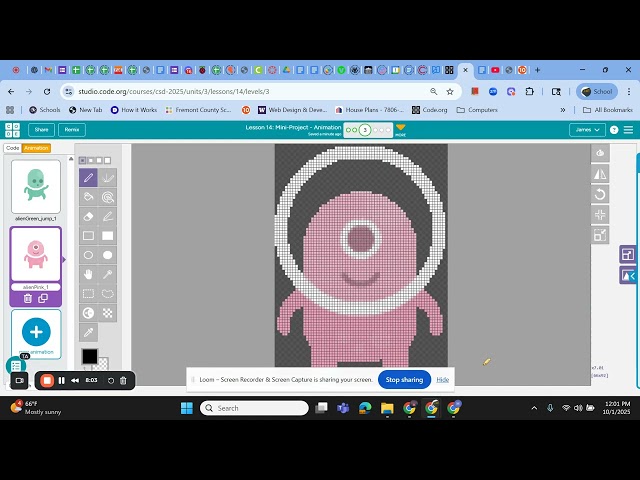Select the alienPink_1 animation thumbnail

pyautogui.click(x=36, y=254)
